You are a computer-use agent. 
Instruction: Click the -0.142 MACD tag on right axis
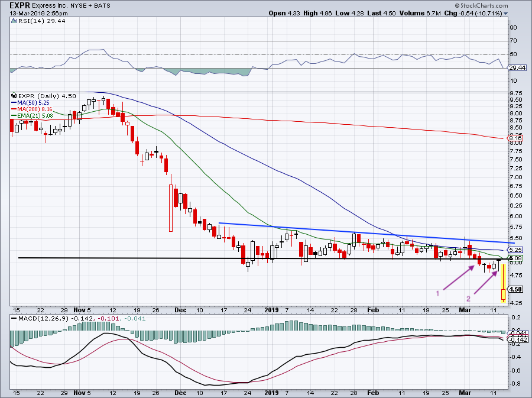click(517, 340)
